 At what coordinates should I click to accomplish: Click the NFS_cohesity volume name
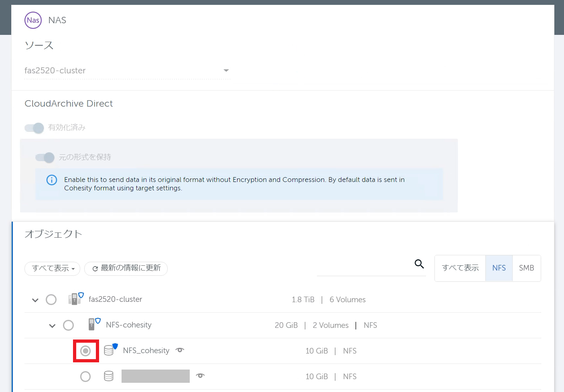[x=146, y=351]
